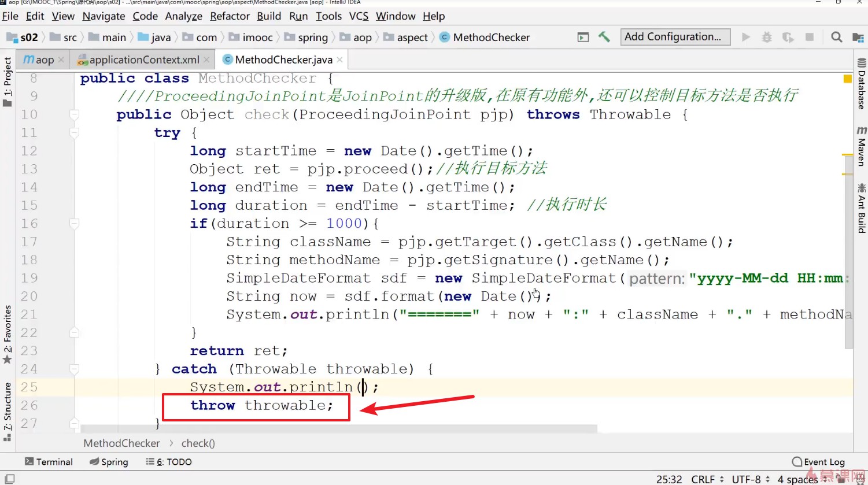Open the Code menu
Image resolution: width=868 pixels, height=485 pixels.
click(145, 16)
